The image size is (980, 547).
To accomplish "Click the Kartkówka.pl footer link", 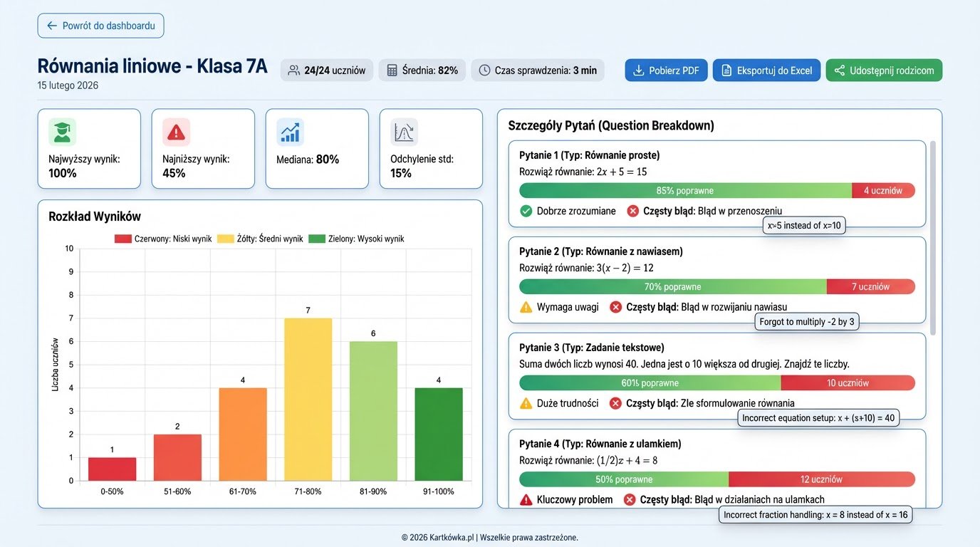I will [x=451, y=538].
